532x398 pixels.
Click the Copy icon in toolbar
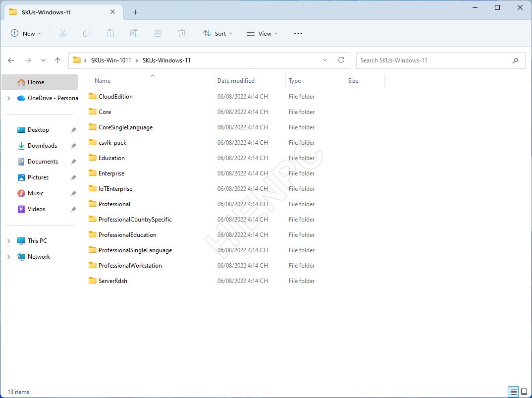tap(87, 33)
